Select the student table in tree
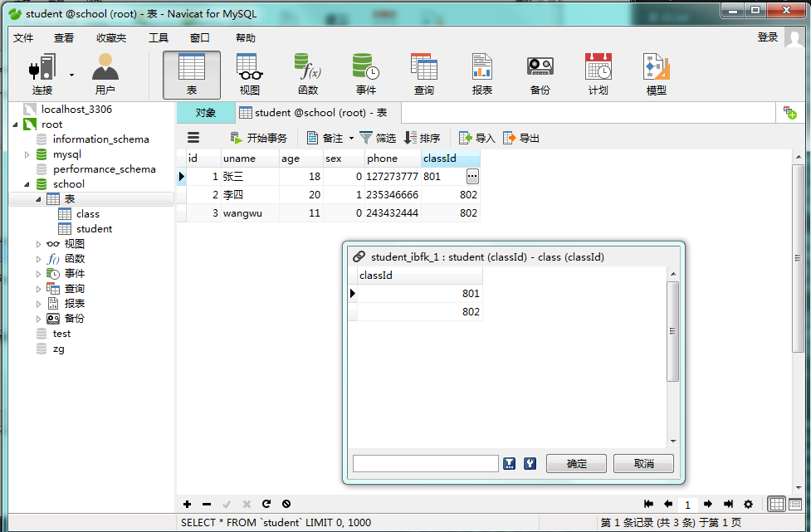This screenshot has width=811, height=532. point(94,229)
